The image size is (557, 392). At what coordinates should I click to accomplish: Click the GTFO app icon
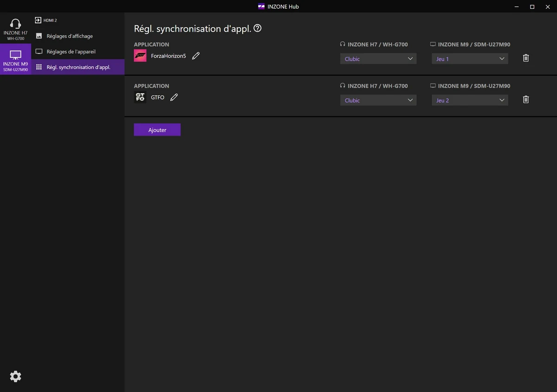(140, 97)
